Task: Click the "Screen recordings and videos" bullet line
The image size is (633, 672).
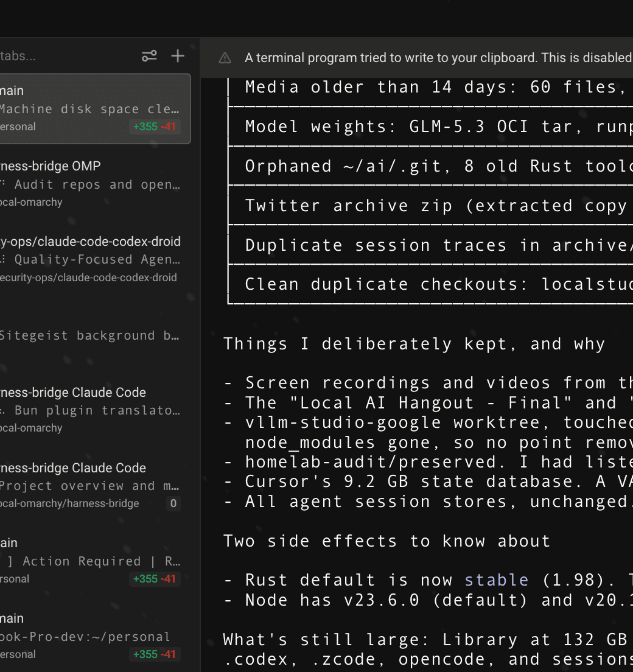Action: point(428,383)
